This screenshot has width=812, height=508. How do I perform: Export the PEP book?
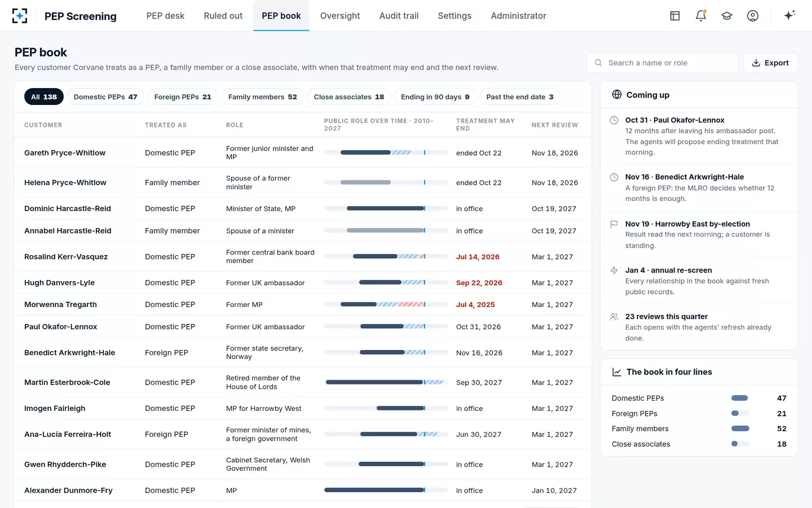[770, 63]
